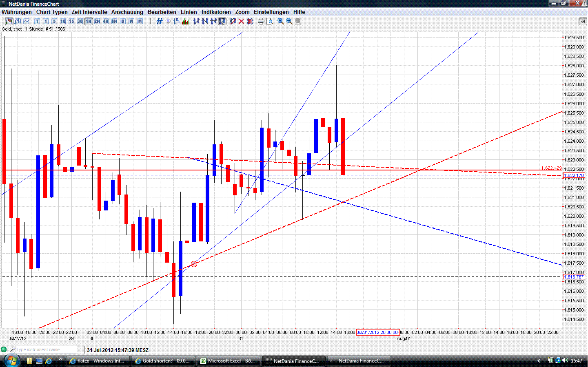Toggle the grid display icon
This screenshot has width=588, height=367.
click(x=159, y=21)
